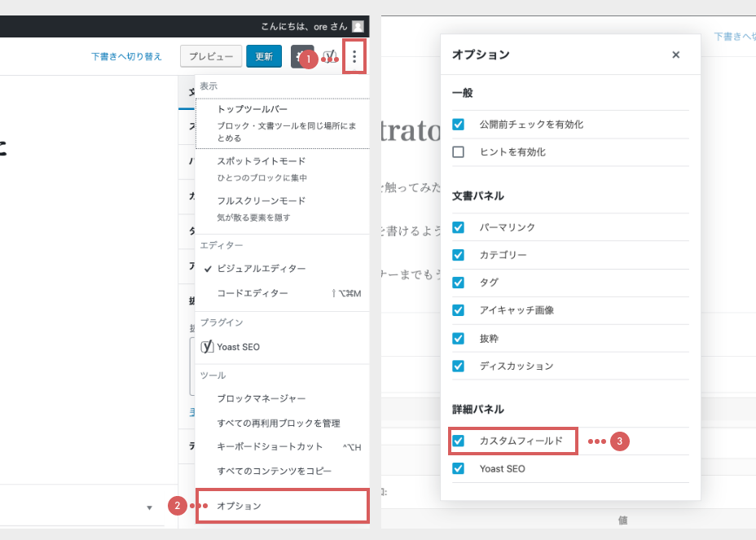
Task: Choose スポットライトモード menu item
Action: click(261, 161)
